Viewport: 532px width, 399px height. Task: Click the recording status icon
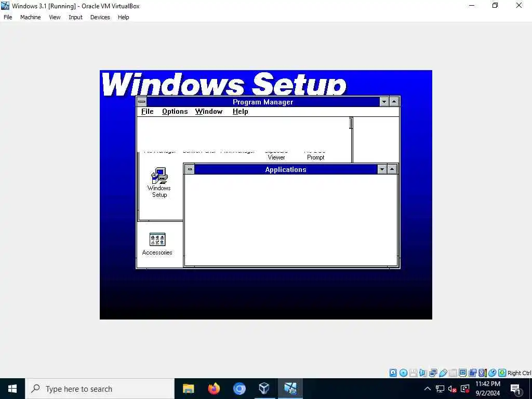[x=472, y=373]
